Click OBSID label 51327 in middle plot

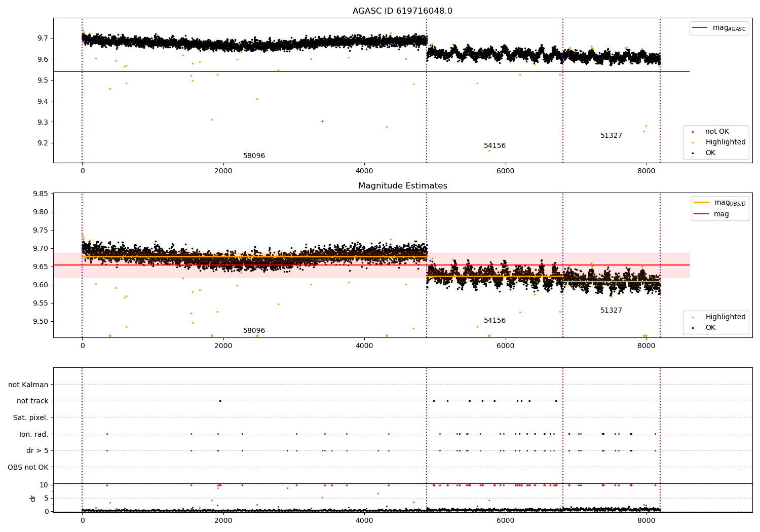click(x=611, y=311)
